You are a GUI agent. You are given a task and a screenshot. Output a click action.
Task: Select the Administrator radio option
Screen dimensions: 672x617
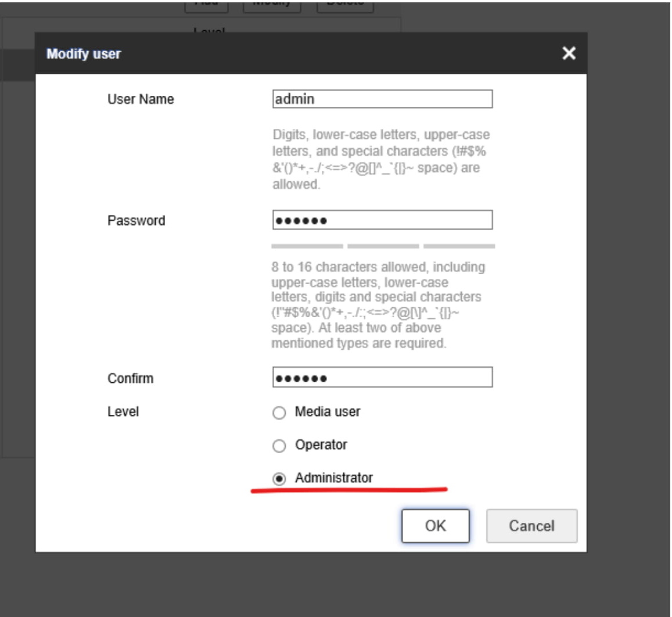point(279,479)
